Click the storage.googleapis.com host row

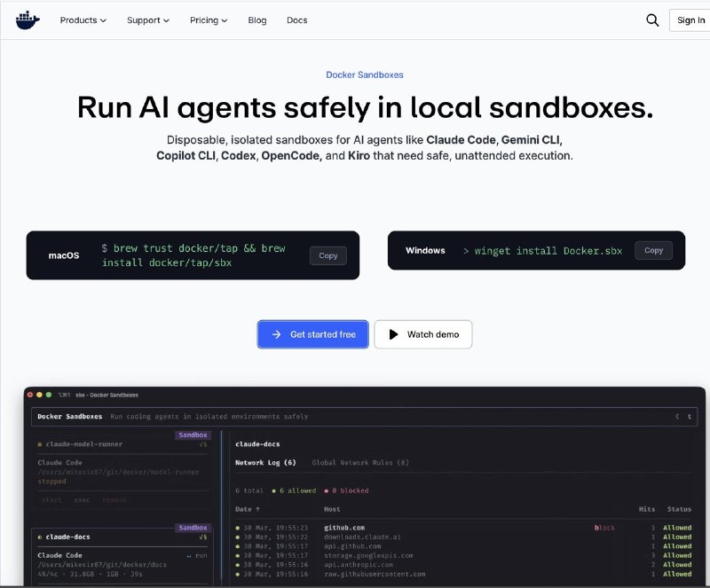[463, 555]
